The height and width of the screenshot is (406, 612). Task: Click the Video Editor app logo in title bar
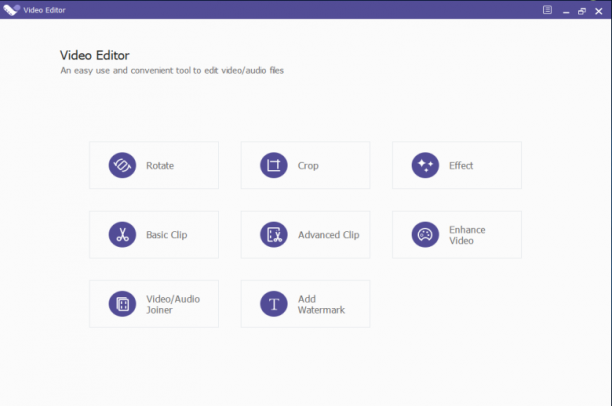coord(11,10)
